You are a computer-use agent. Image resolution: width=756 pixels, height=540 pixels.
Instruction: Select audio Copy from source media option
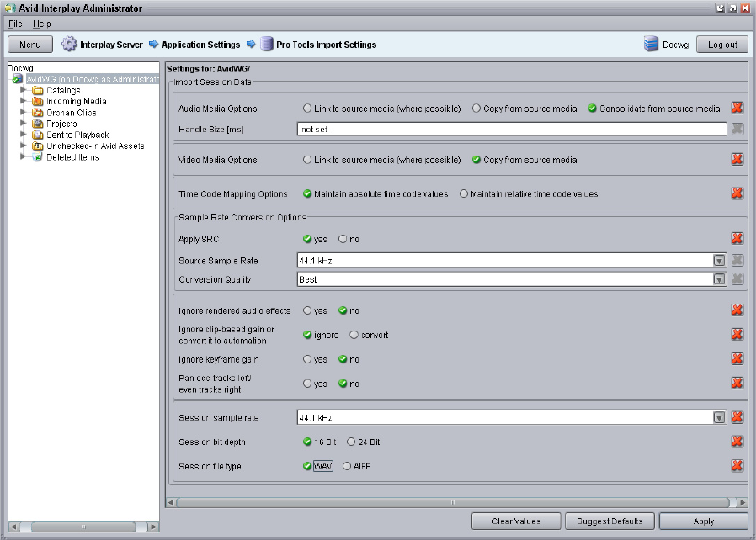coord(476,109)
